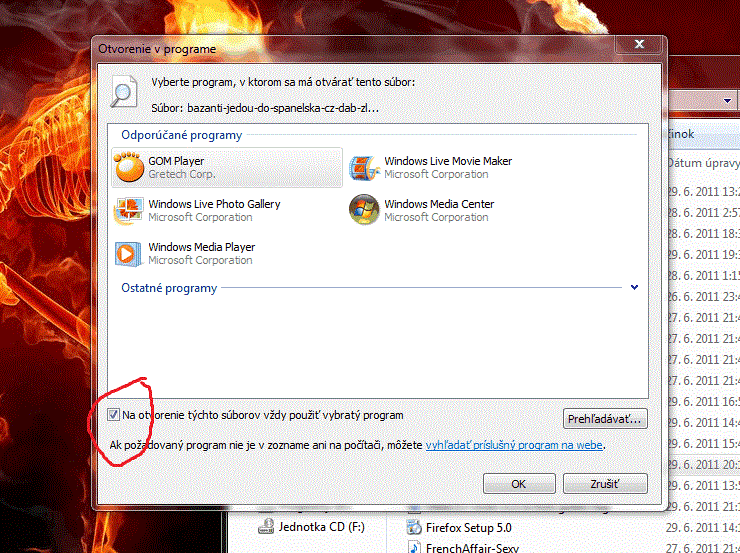Confirm with the OK button
Screen dimensions: 740x553
point(519,484)
